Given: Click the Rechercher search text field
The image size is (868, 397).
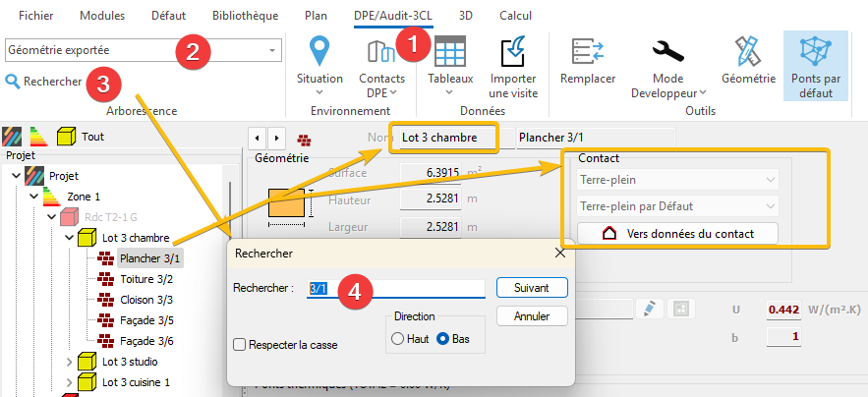Looking at the screenshot, I should (x=396, y=289).
